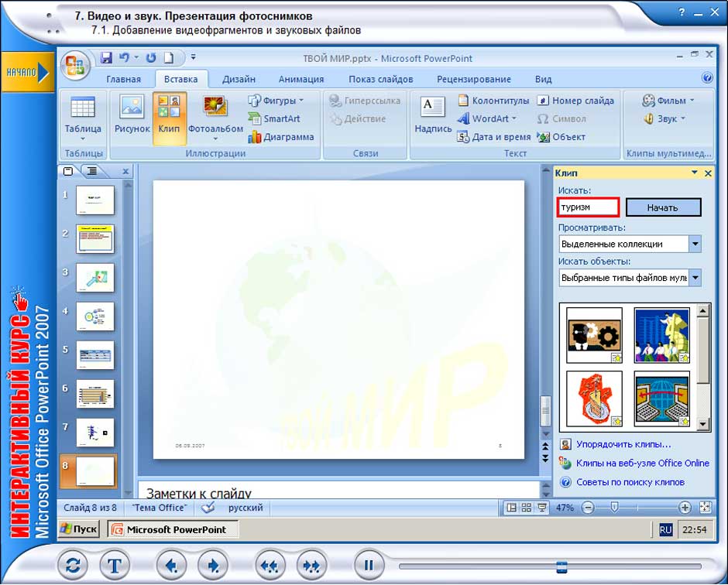Click the zoom slider in status bar
Viewport: 728px width, 585px height.
(x=614, y=508)
